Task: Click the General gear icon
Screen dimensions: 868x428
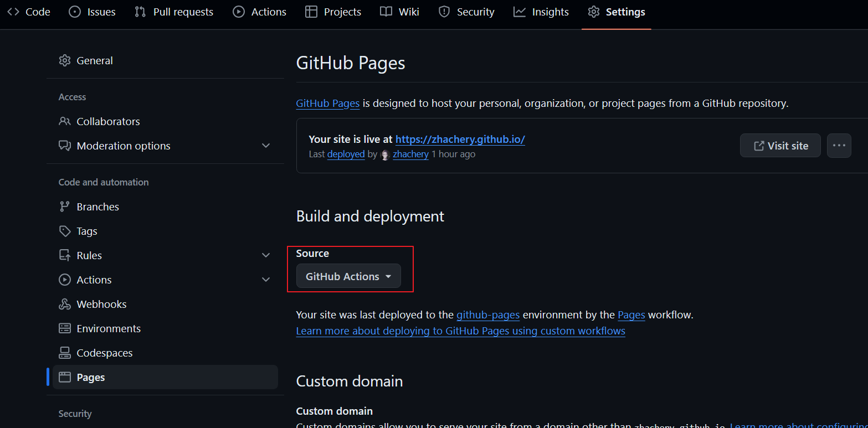Action: 65,60
